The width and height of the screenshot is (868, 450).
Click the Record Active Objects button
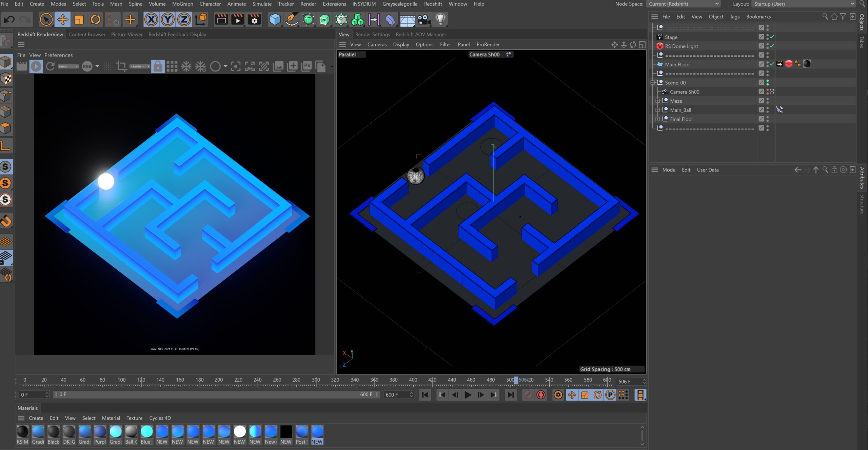coord(528,395)
